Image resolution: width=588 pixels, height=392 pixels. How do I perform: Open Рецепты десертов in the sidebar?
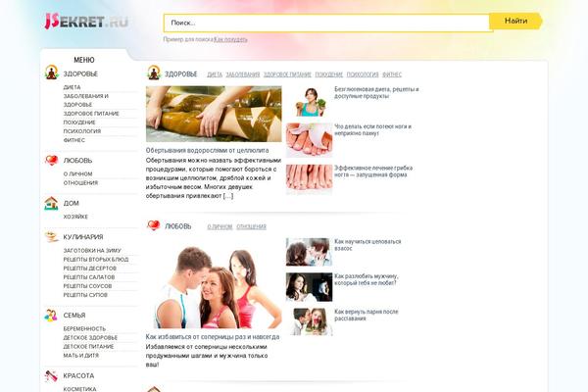click(89, 269)
